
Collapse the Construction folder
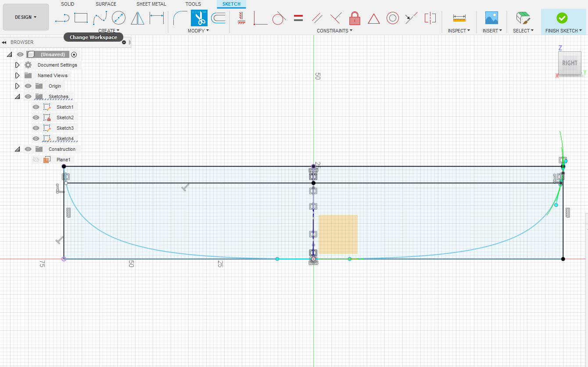pos(17,149)
